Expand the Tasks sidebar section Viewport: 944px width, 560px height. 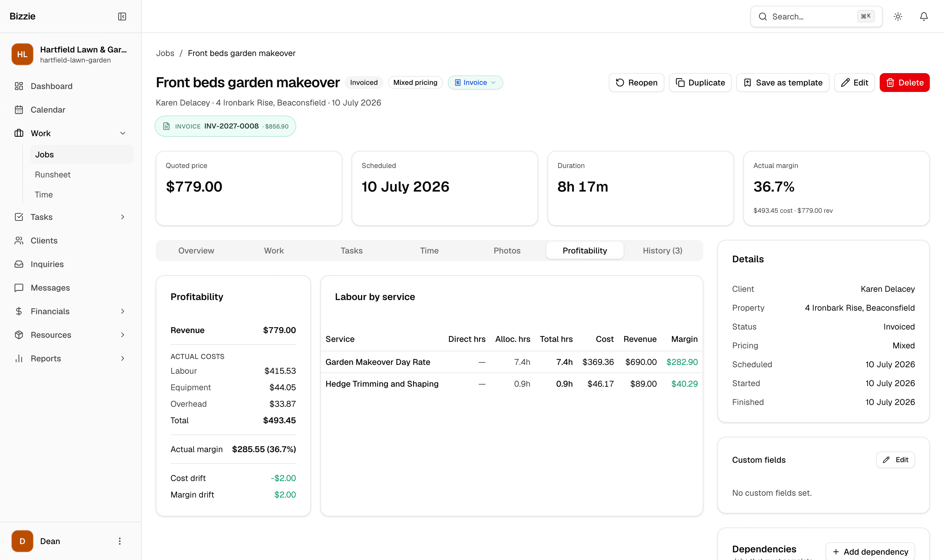coord(123,217)
